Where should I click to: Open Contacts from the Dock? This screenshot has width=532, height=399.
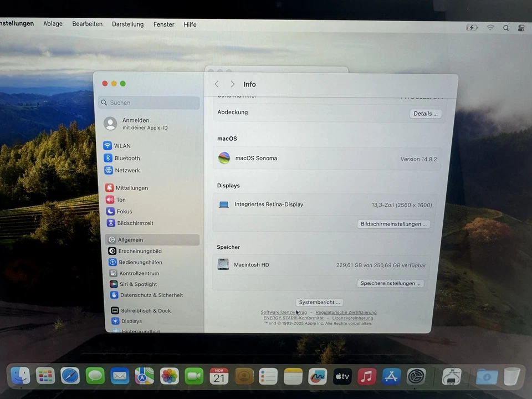tap(244, 376)
